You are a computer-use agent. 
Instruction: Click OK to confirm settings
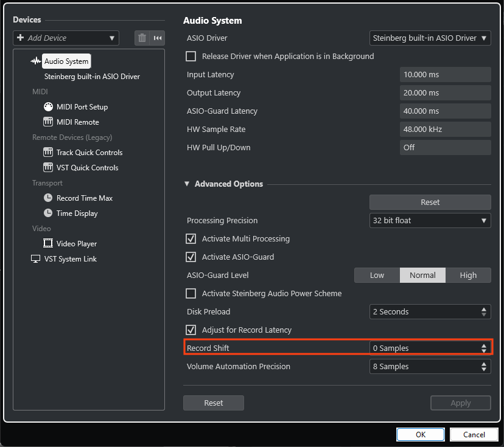click(421, 434)
